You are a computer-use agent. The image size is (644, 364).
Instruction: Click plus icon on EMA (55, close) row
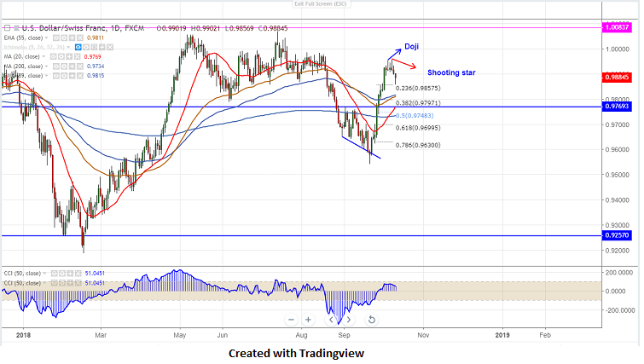tap(73, 38)
